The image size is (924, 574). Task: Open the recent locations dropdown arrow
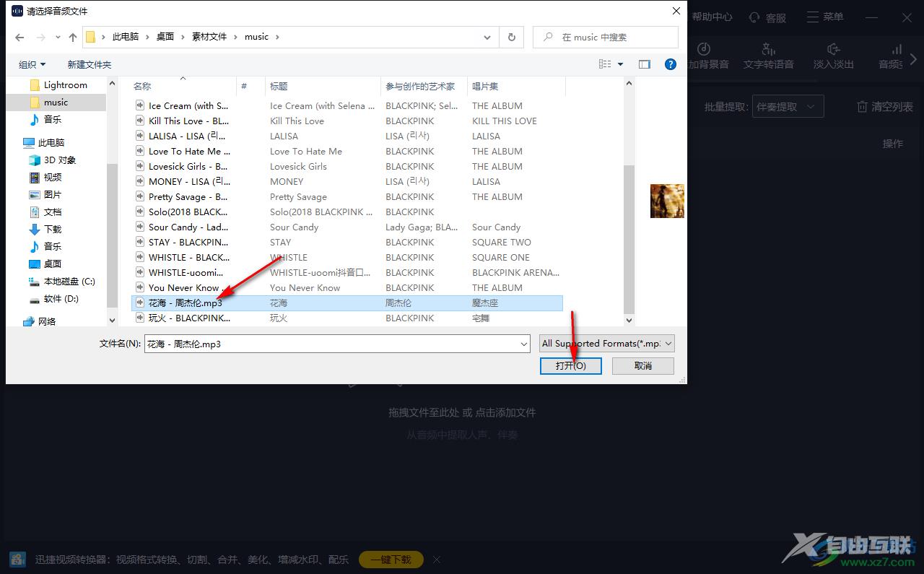57,37
